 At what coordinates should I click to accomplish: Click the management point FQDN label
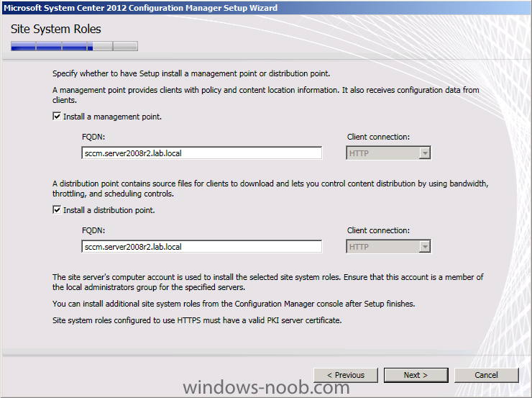pyautogui.click(x=93, y=137)
